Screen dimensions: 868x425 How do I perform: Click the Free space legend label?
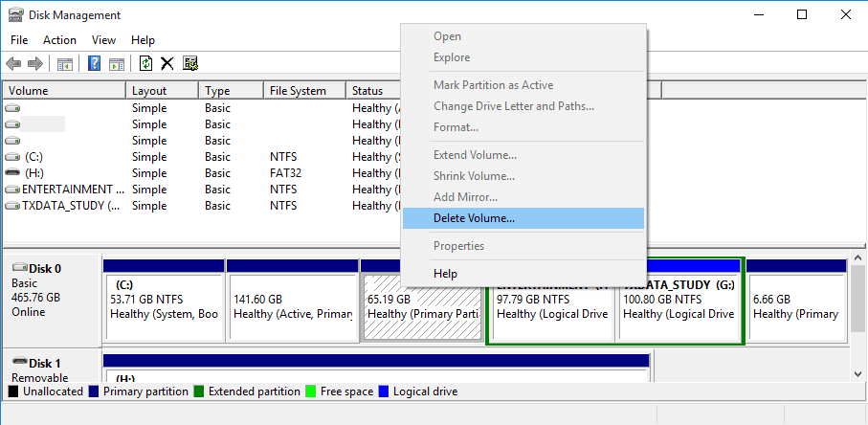[x=347, y=391]
